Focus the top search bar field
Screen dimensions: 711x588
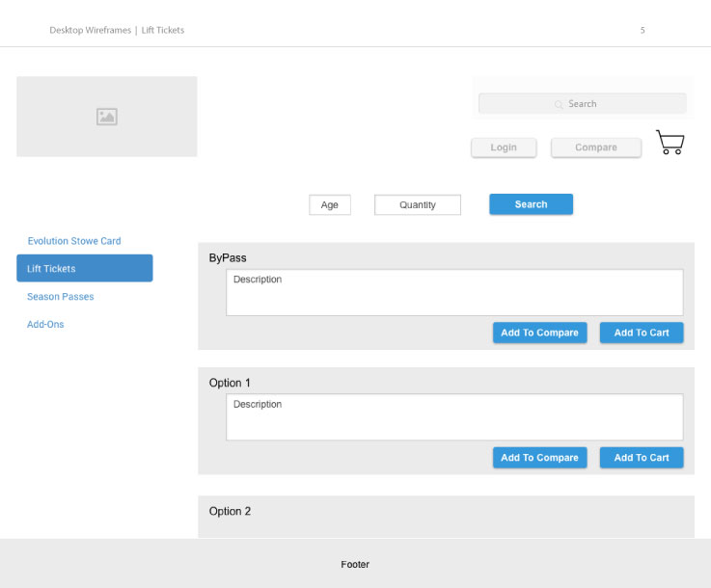[582, 104]
